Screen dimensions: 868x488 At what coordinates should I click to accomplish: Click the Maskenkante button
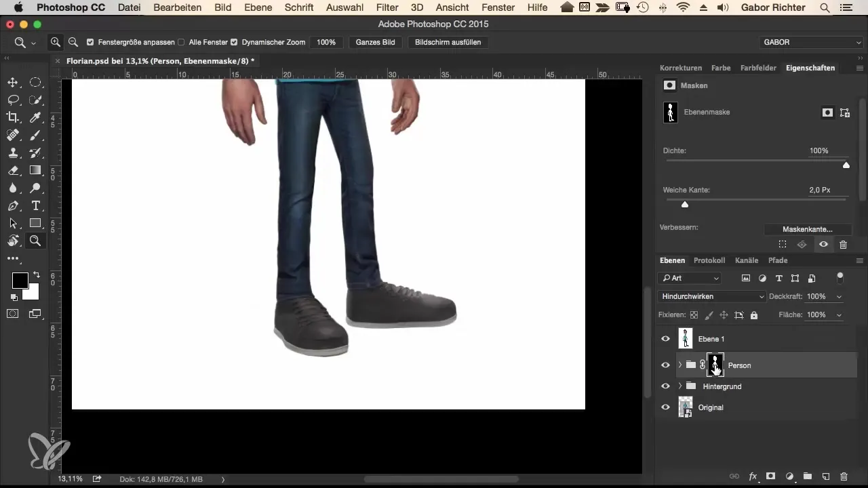point(807,229)
